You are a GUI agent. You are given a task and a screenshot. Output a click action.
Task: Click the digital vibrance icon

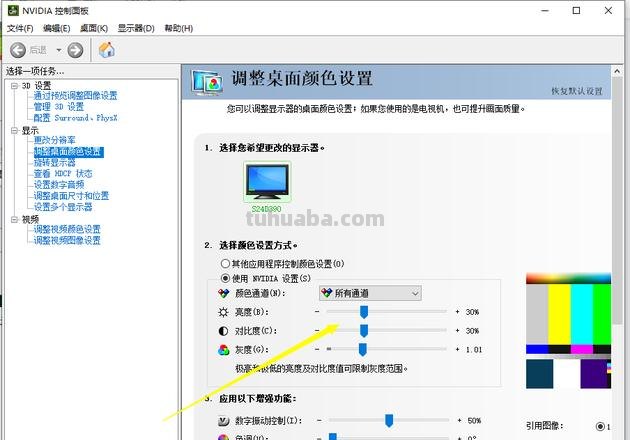(223, 421)
